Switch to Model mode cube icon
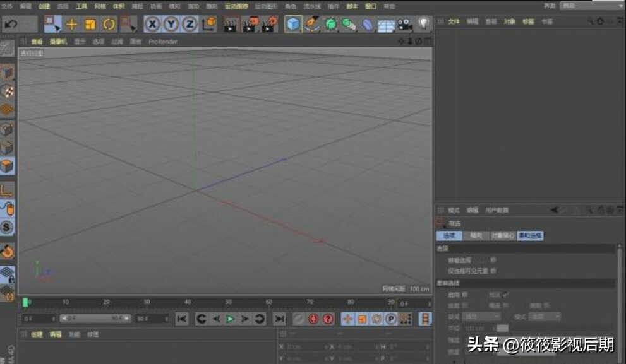The image size is (626, 364). pos(7,72)
